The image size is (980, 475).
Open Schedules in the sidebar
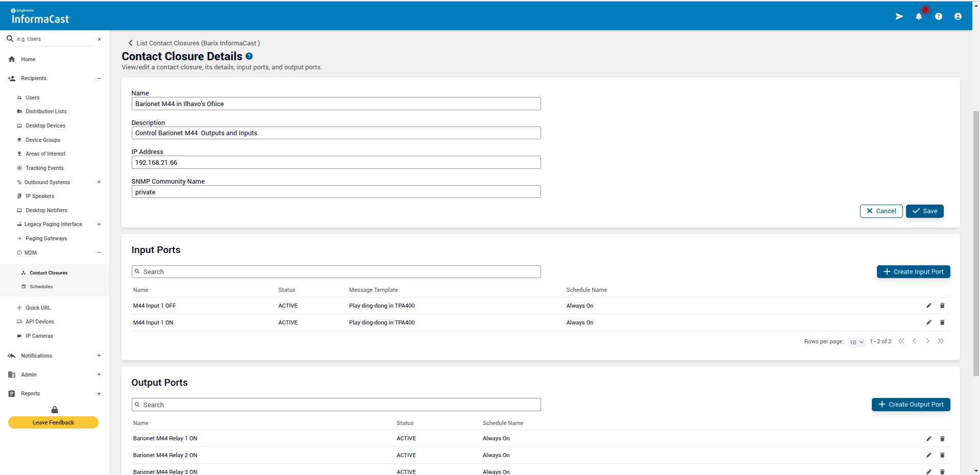click(x=41, y=287)
